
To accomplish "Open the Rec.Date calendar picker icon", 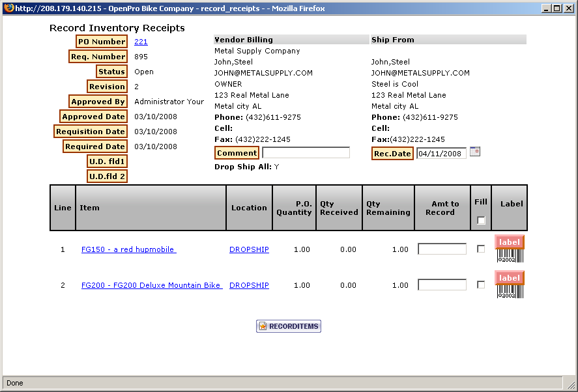I will (x=475, y=152).
